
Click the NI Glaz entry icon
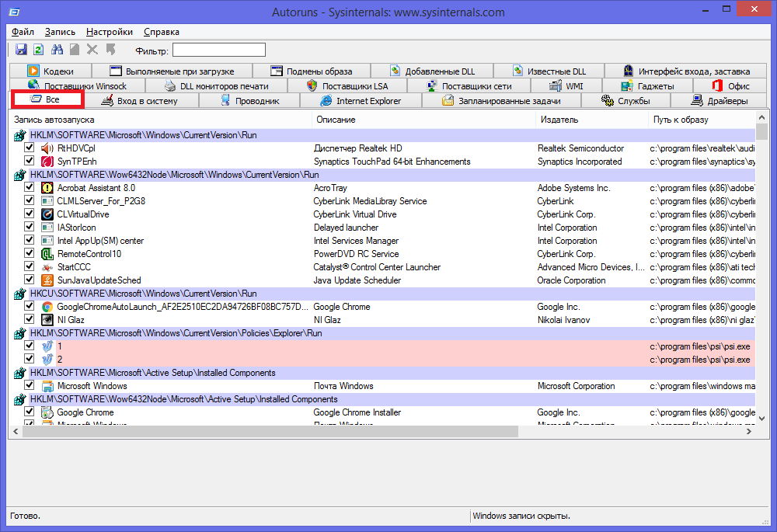[x=47, y=320]
